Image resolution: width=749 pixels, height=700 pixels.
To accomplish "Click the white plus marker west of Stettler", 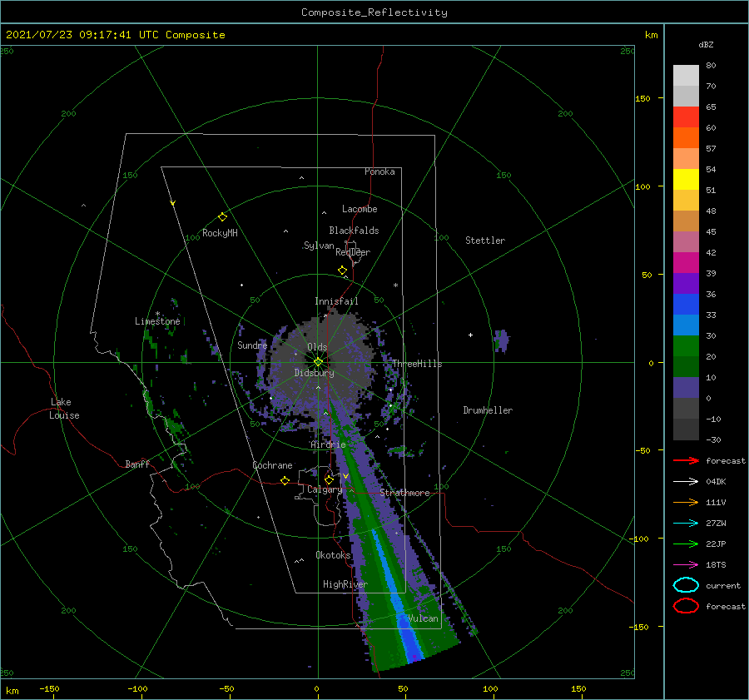I will click(x=470, y=335).
